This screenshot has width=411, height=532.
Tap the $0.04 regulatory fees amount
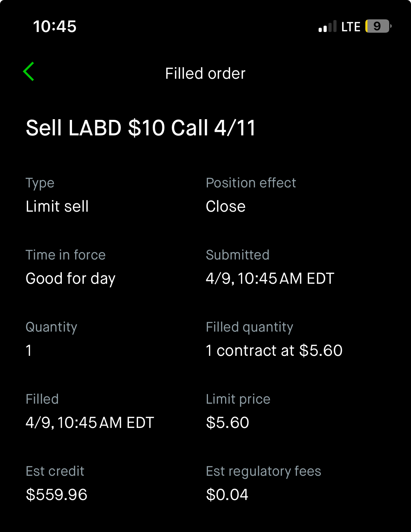pos(227,494)
